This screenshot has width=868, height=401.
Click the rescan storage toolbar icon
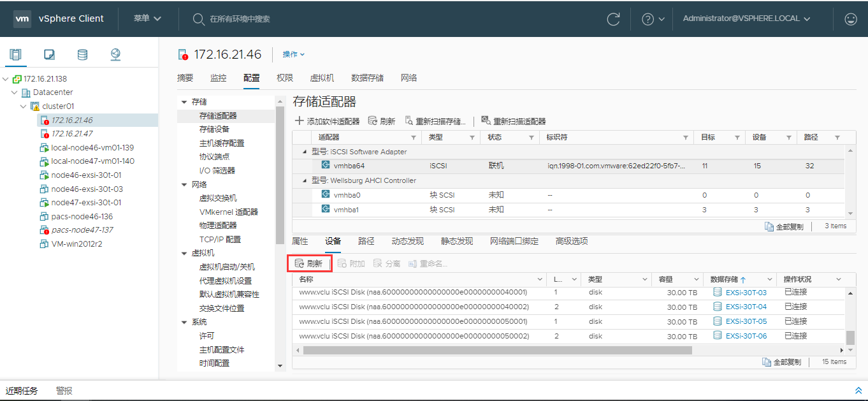(409, 120)
